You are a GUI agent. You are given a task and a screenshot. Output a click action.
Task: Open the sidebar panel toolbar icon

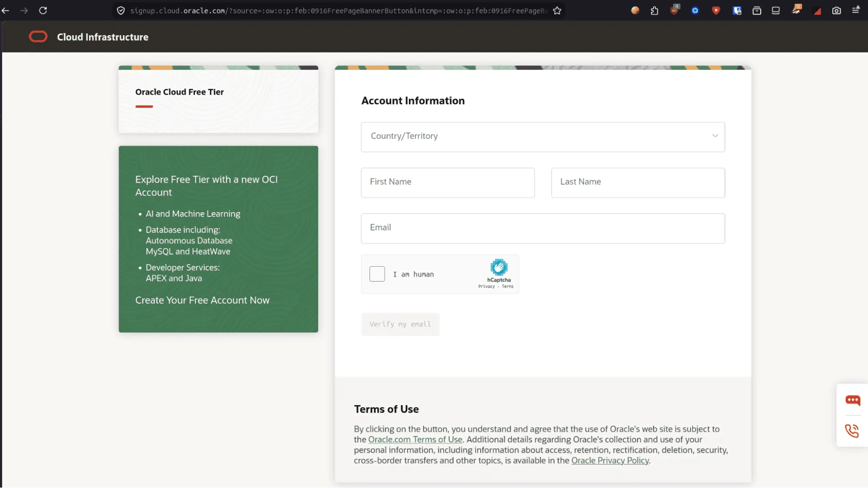[776, 10]
